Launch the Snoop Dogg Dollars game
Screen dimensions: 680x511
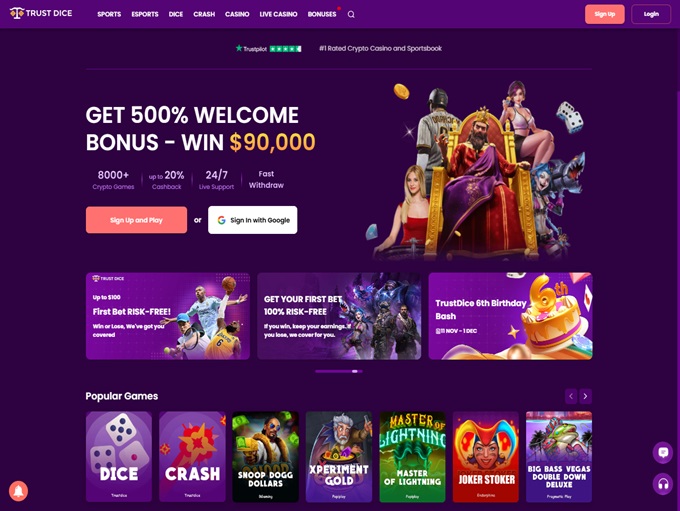[x=265, y=457]
